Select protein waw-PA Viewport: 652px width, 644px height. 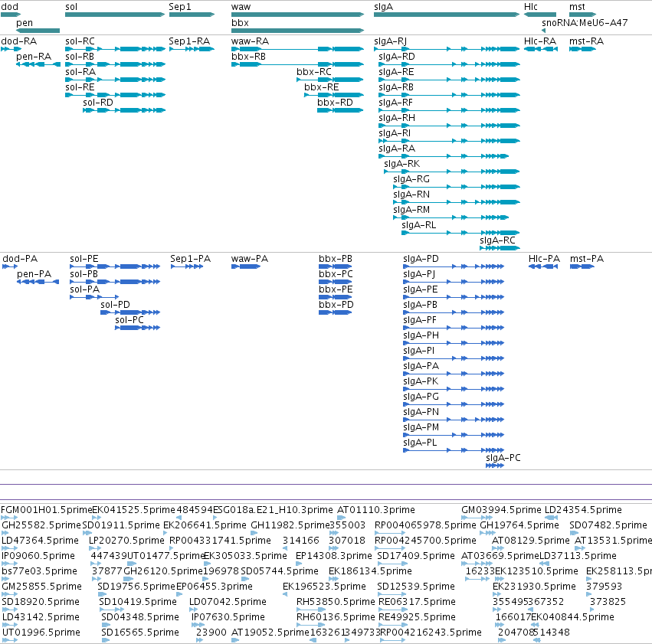tap(246, 266)
